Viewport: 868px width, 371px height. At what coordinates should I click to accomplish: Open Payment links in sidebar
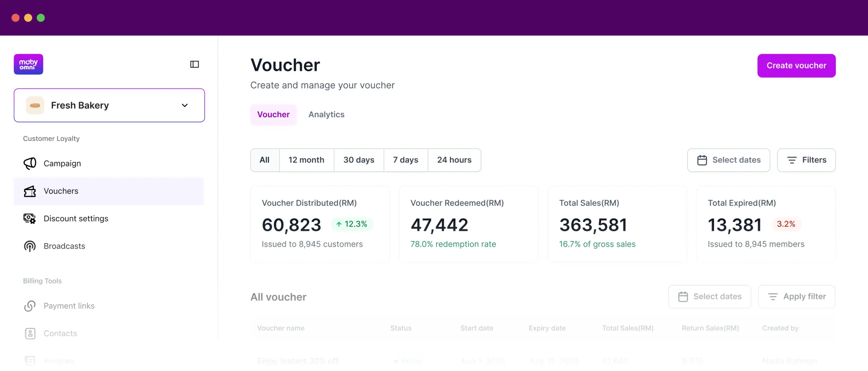pyautogui.click(x=108, y=306)
